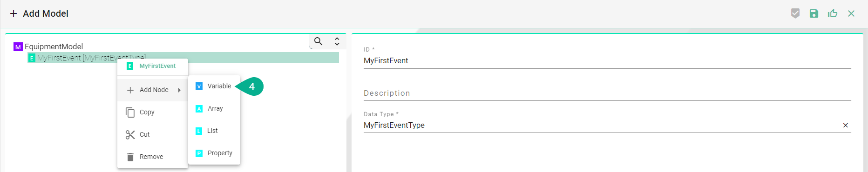Toggle expand/collapse all tree nodes
Image resolution: width=868 pixels, height=172 pixels.
point(337,41)
